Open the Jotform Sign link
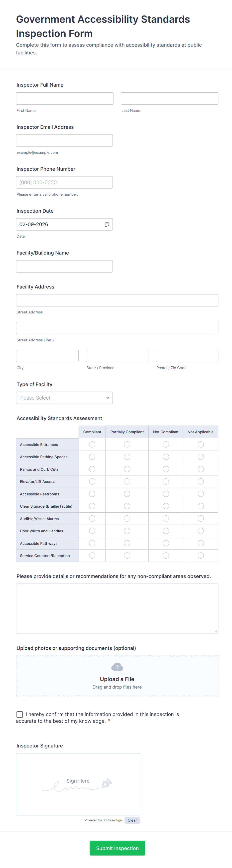 [113, 820]
